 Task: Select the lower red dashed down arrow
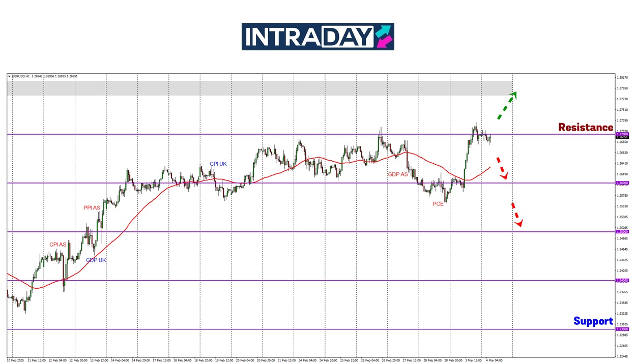point(516,215)
